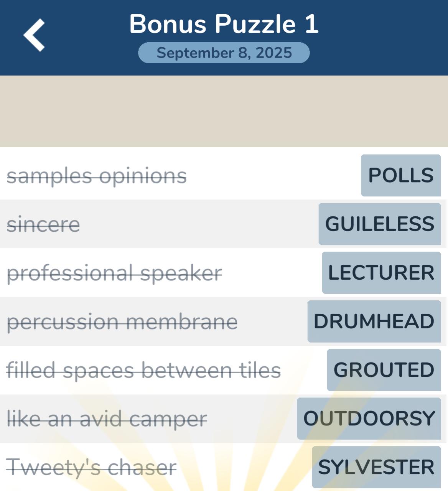Tap 'filled spaces between tiles' clue
This screenshot has width=448, height=491.
click(x=143, y=370)
